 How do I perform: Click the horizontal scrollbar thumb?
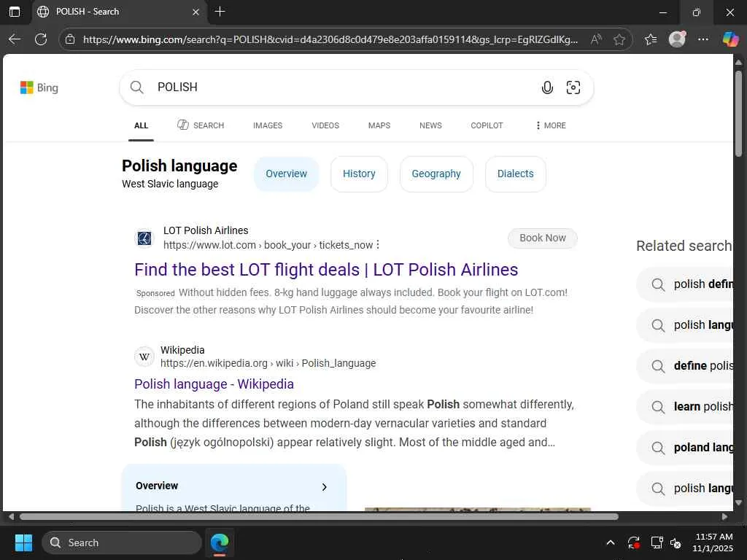[x=319, y=517]
